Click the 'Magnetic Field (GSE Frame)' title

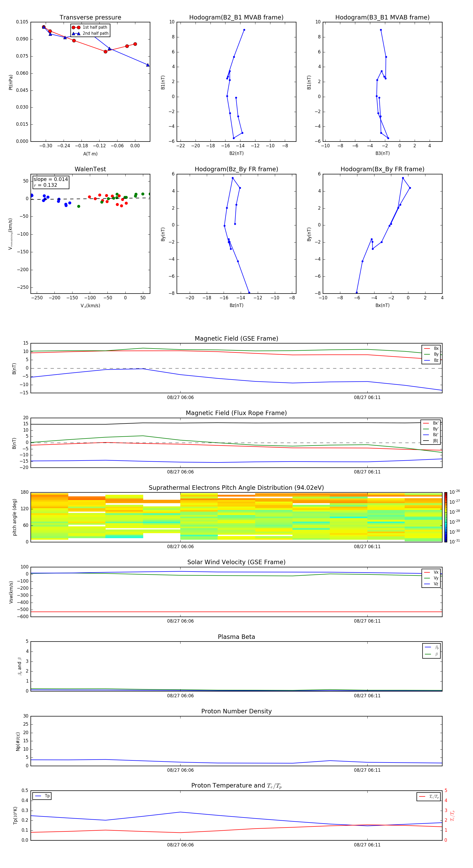(x=236, y=339)
